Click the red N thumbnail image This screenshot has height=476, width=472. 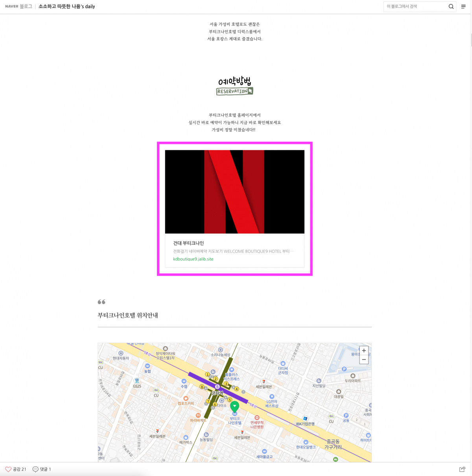pos(234,192)
